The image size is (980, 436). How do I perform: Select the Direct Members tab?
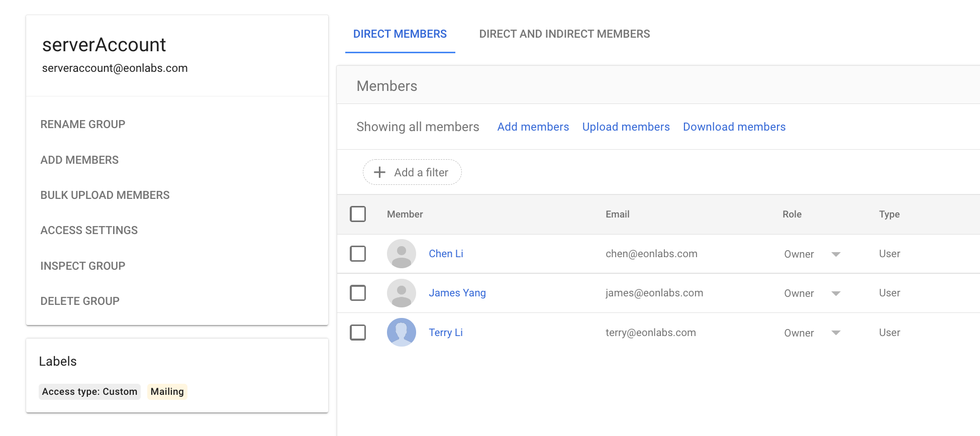(x=400, y=34)
